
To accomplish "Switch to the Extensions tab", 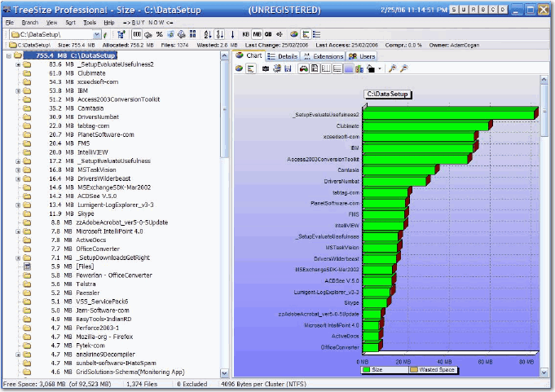I will (x=323, y=56).
